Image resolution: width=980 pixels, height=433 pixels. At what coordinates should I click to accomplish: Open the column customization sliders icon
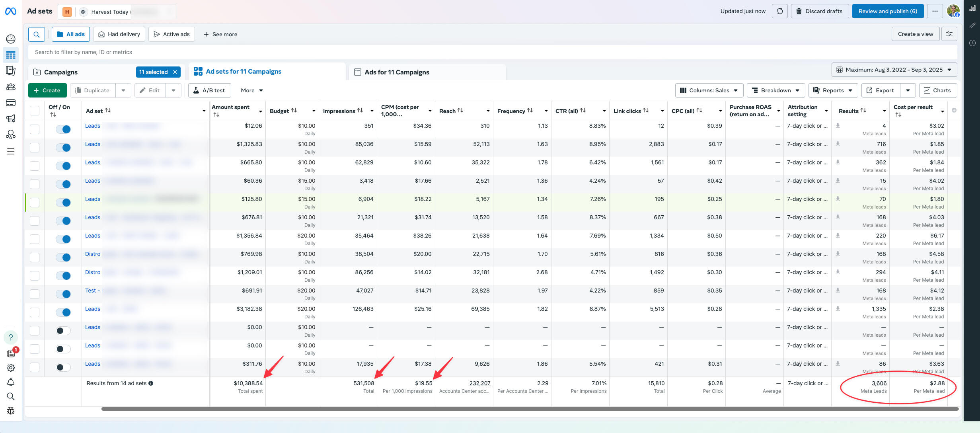[x=949, y=34]
